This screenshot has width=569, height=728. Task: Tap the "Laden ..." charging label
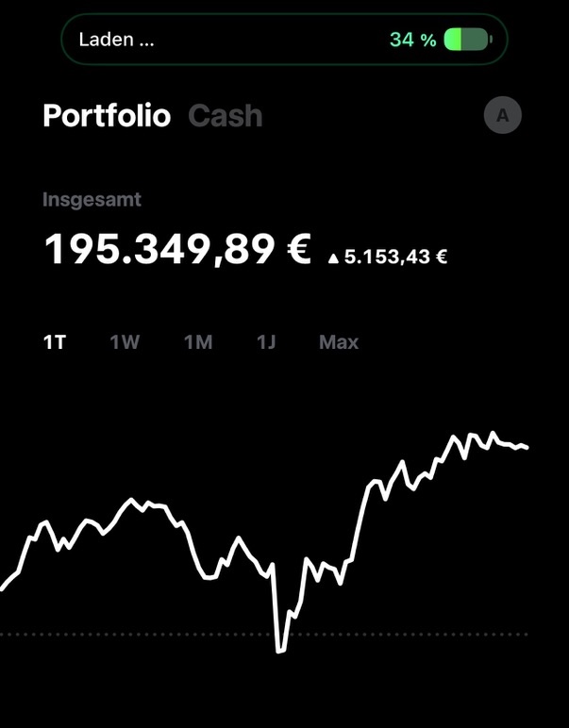click(x=116, y=40)
